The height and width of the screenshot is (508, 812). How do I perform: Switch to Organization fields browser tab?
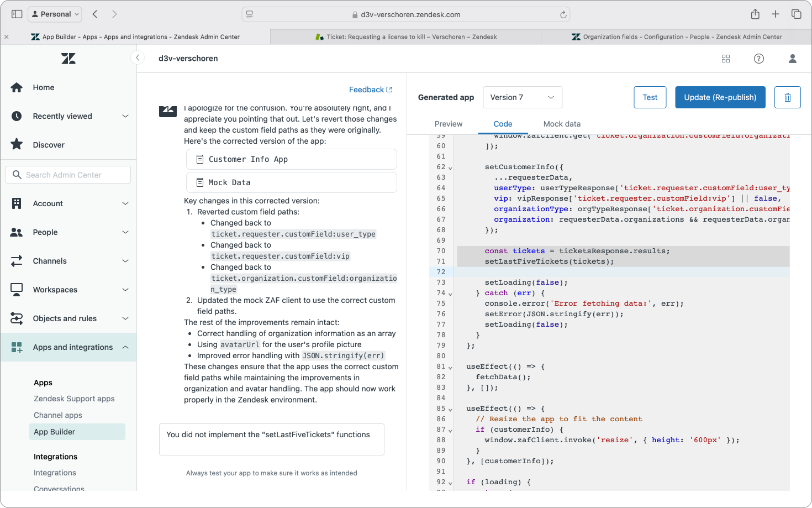pos(677,37)
